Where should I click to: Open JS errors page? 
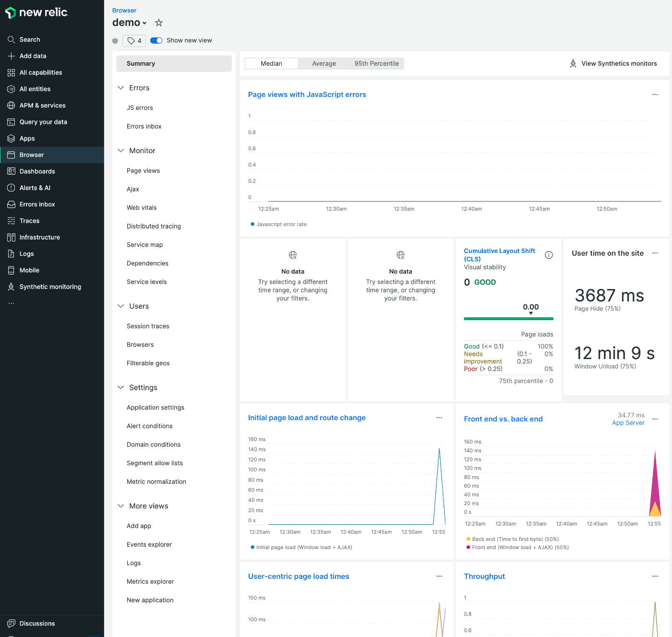pos(140,108)
